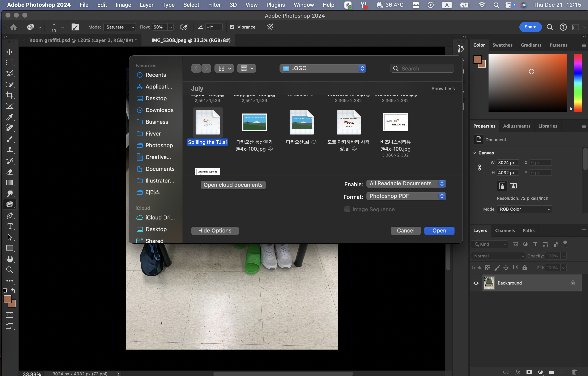Click the Cancel button in dialog
This screenshot has height=376, width=588.
pos(405,230)
